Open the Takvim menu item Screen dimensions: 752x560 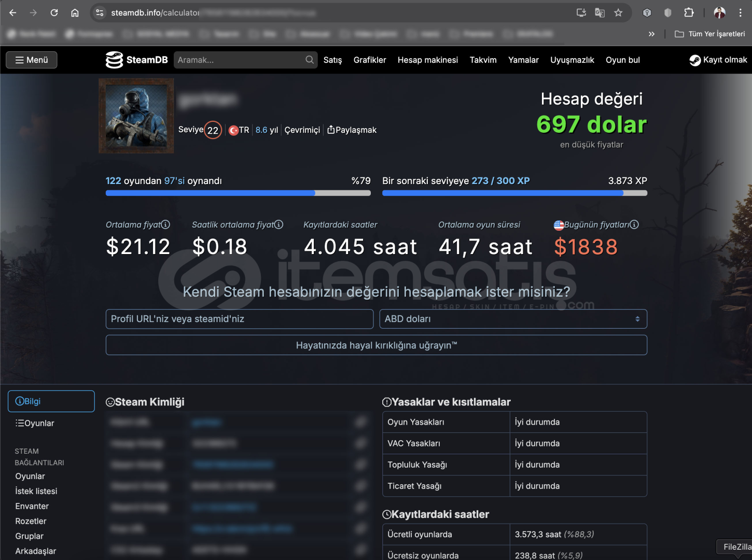(x=483, y=60)
